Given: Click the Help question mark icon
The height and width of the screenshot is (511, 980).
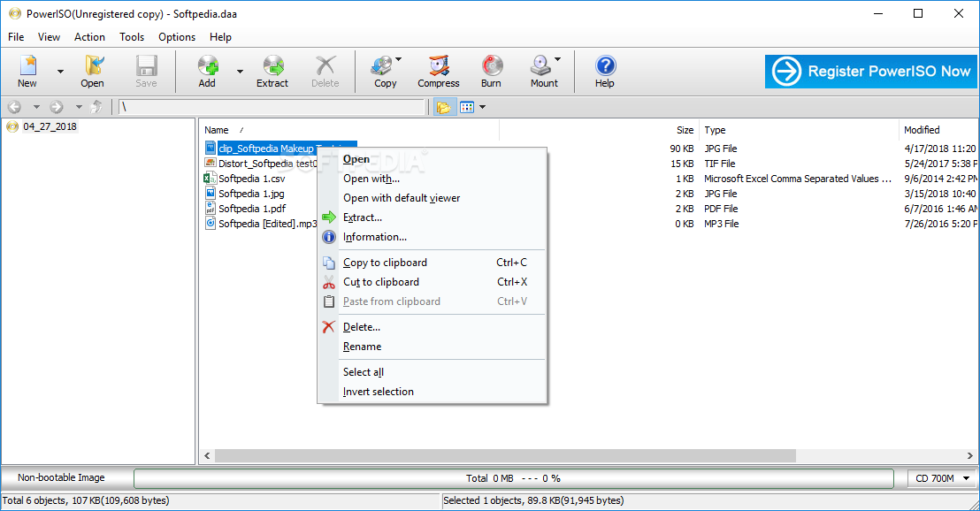Looking at the screenshot, I should 605,65.
